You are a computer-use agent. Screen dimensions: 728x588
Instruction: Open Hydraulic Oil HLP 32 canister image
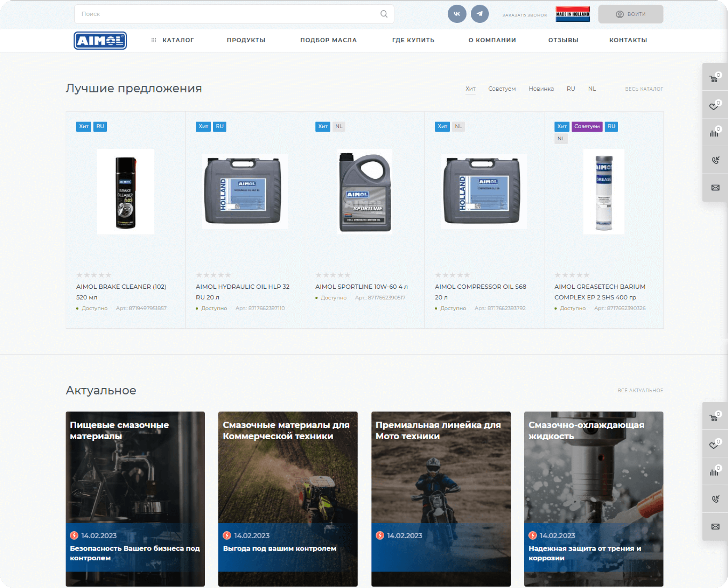point(245,192)
